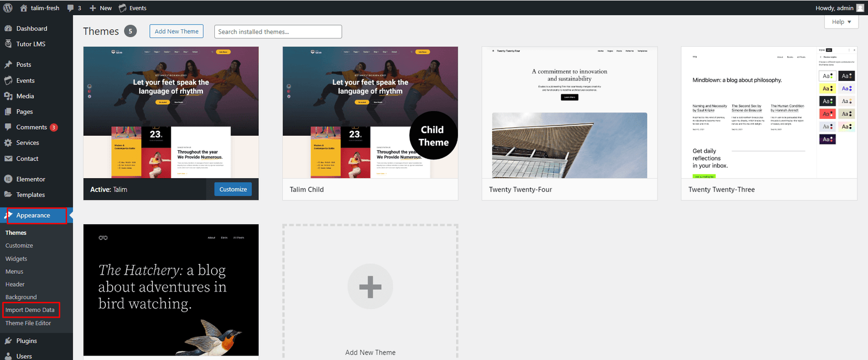The image size is (868, 360).
Task: Click the large plus add theme icon
Action: [x=370, y=287]
